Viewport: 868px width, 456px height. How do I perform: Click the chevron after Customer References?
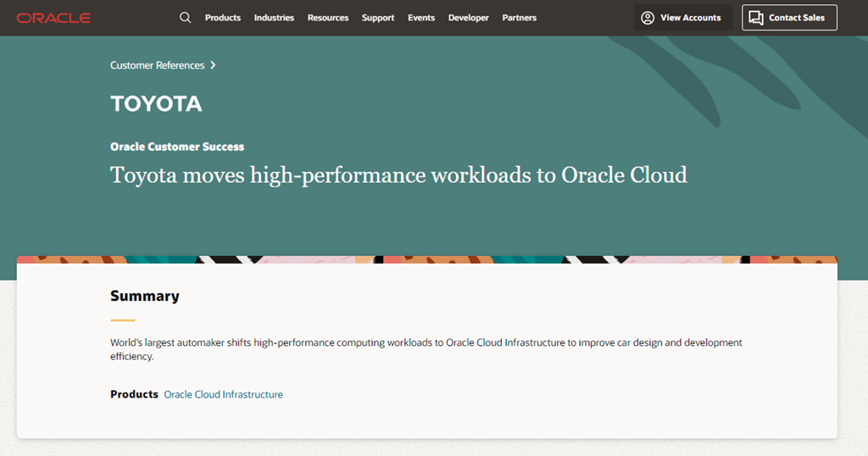pyautogui.click(x=213, y=65)
